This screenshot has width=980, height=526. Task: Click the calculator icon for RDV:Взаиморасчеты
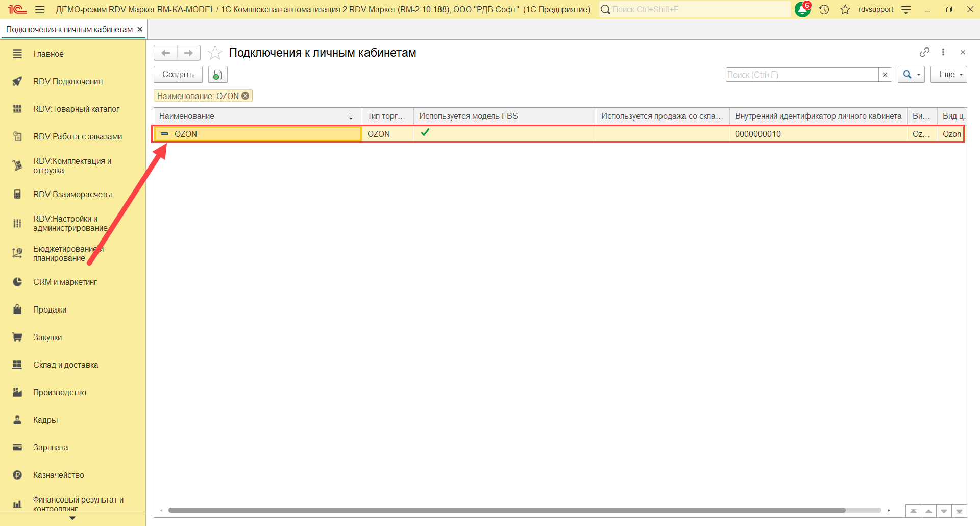17,194
